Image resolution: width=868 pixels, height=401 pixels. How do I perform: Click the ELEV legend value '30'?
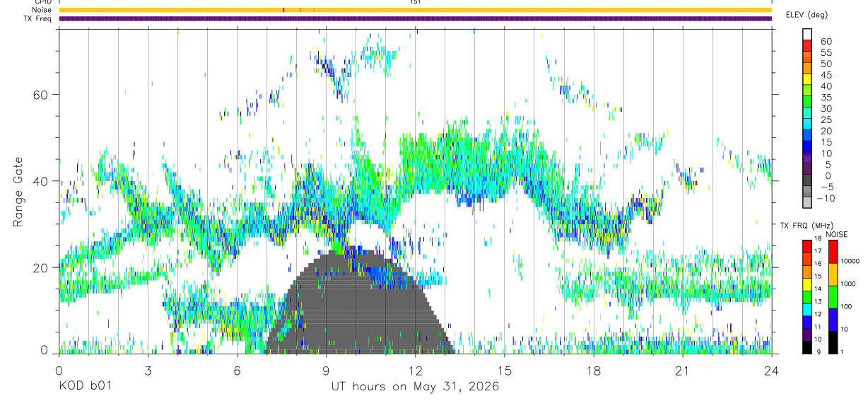tap(826, 109)
